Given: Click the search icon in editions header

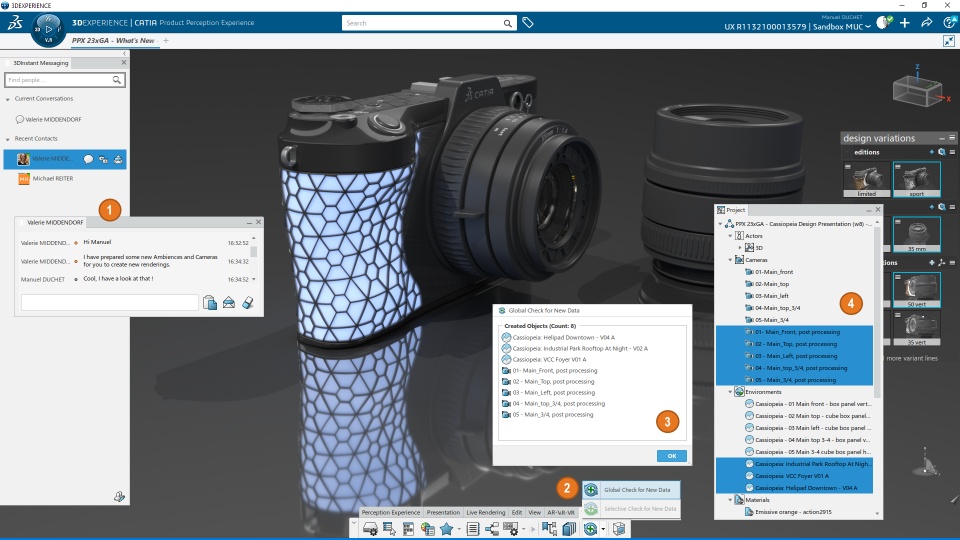Looking at the screenshot, I should (x=942, y=152).
